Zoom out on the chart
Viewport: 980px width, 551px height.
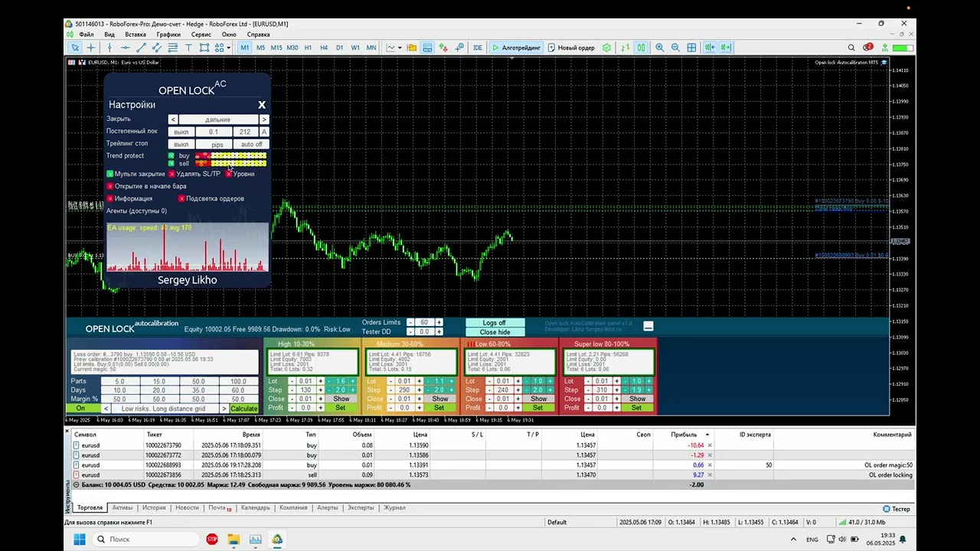click(676, 47)
